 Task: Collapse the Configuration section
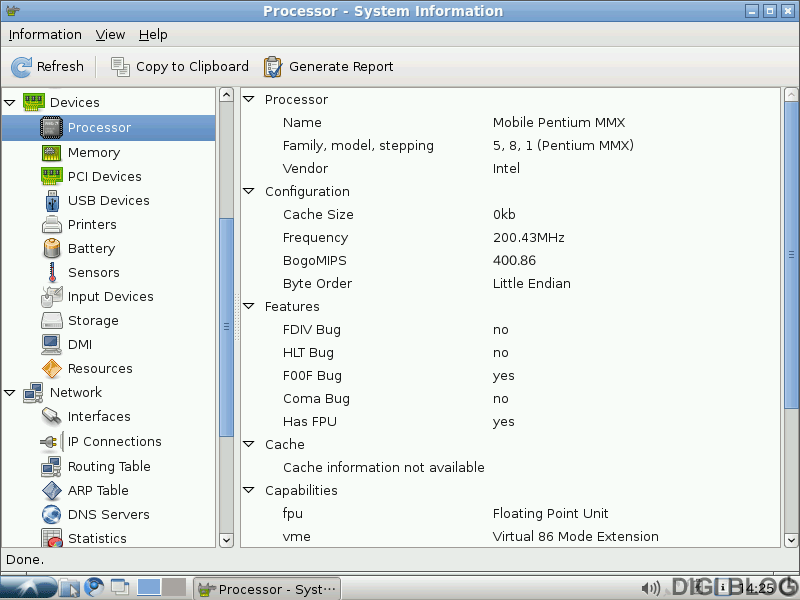pyautogui.click(x=248, y=191)
